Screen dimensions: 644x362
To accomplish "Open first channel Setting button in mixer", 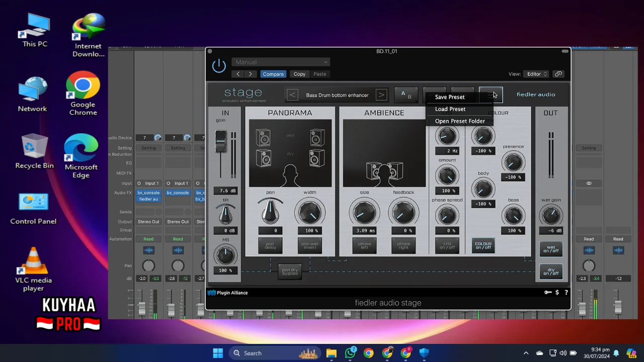I will point(148,148).
